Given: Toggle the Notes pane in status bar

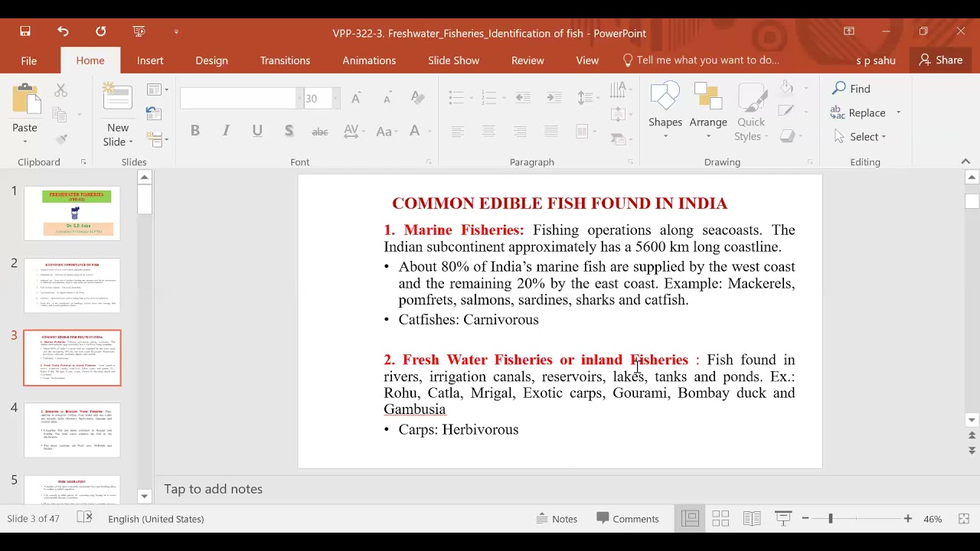Looking at the screenshot, I should pyautogui.click(x=557, y=518).
